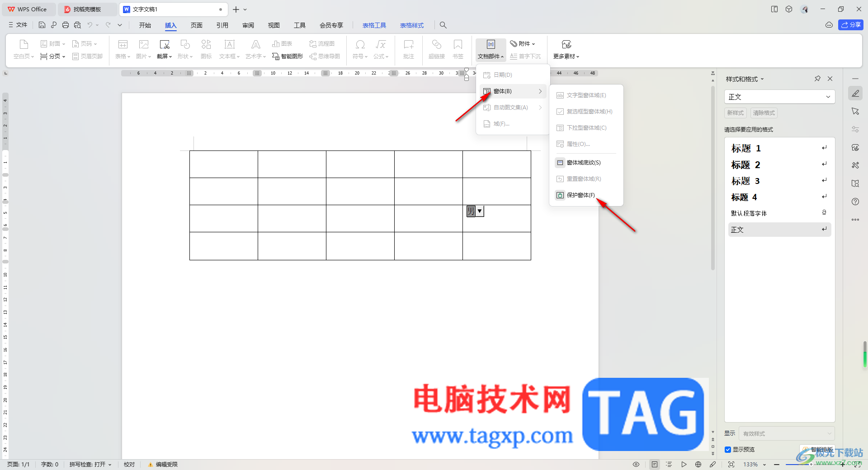Open the 智能图形 smart graphic tool
The image size is (868, 470).
coord(288,56)
